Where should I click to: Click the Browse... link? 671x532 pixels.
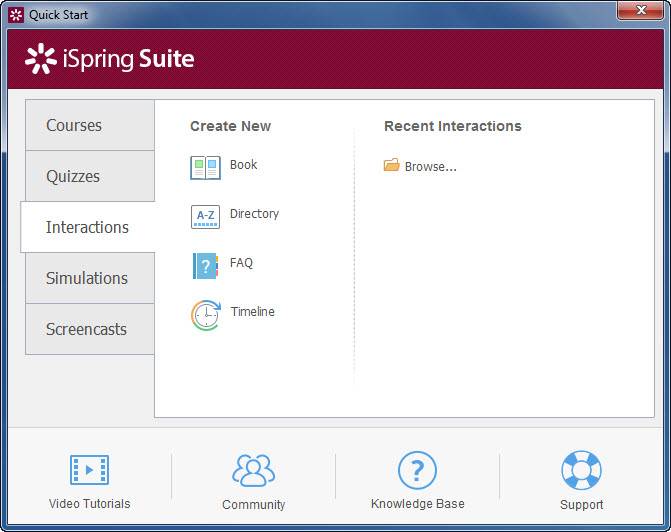click(x=431, y=166)
